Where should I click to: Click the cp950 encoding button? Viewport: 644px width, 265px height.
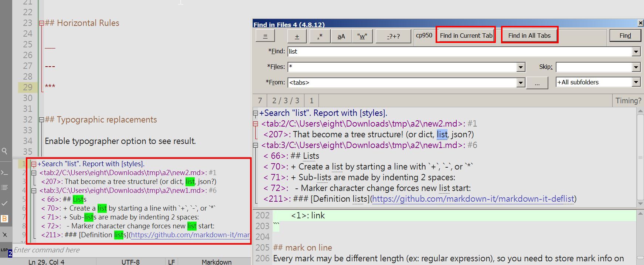coord(424,36)
